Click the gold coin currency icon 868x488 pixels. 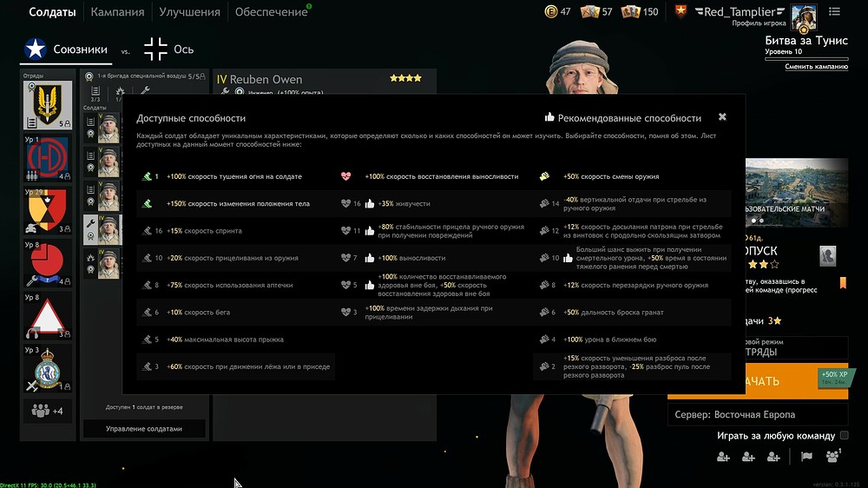click(551, 11)
